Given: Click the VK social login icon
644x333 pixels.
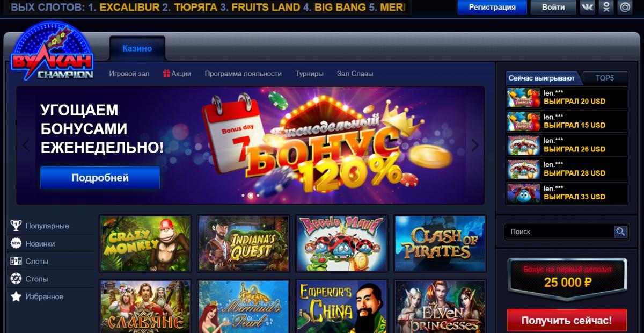Looking at the screenshot, I should coord(588,8).
